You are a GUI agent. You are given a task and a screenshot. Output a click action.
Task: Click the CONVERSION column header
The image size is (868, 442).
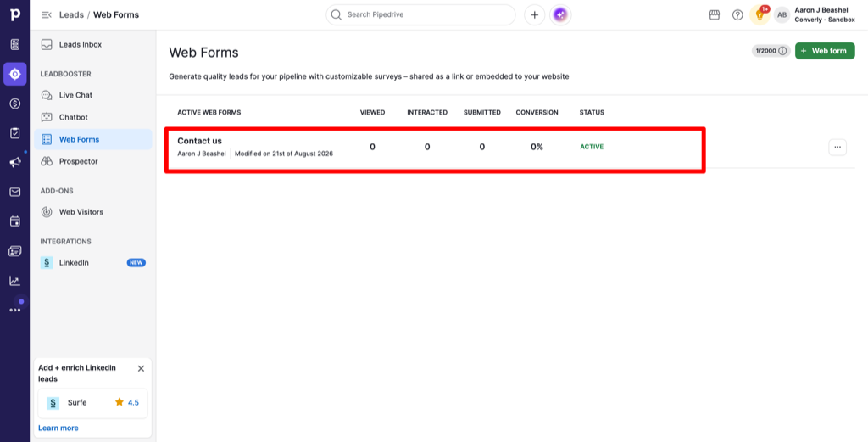click(x=537, y=113)
